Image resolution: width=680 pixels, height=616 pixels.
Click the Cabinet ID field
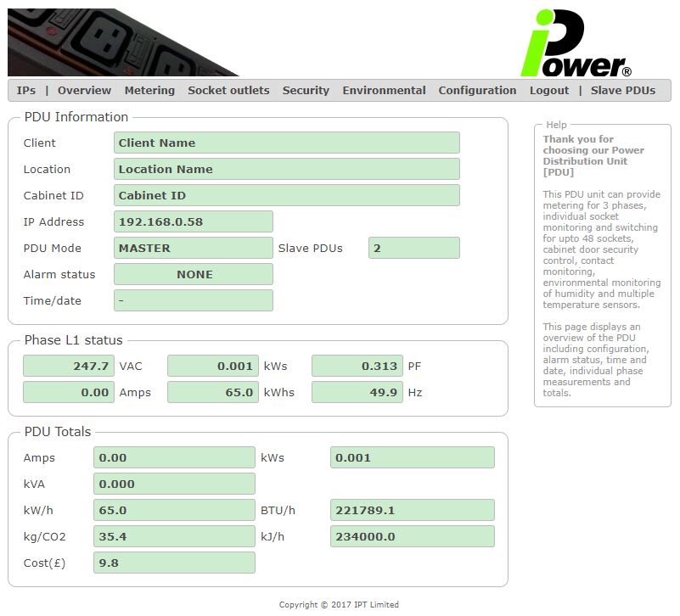[286, 195]
